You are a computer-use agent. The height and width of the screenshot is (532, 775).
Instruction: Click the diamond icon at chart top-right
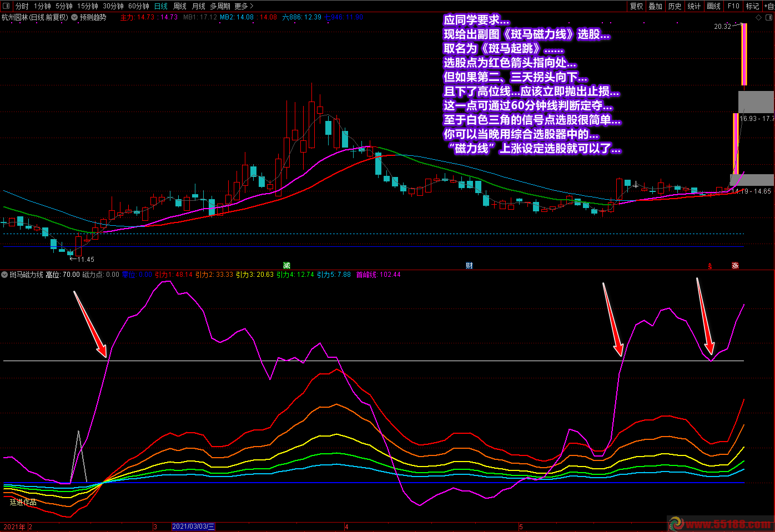click(759, 18)
